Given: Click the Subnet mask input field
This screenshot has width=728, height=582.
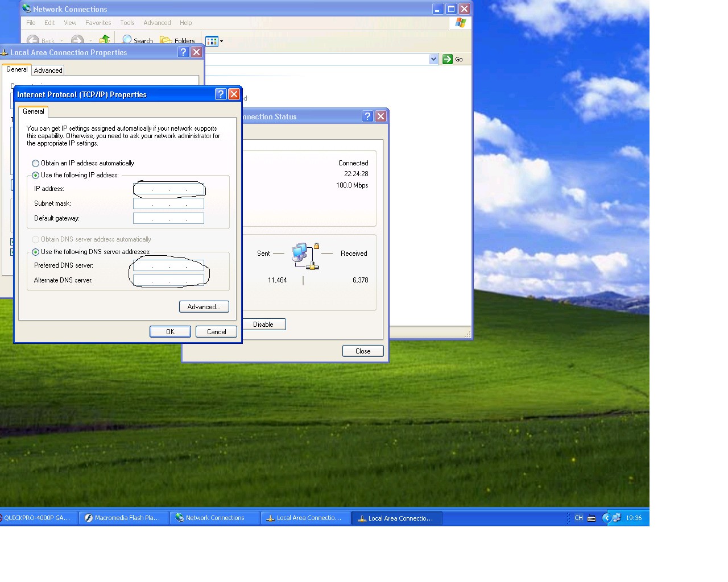Looking at the screenshot, I should pos(168,203).
